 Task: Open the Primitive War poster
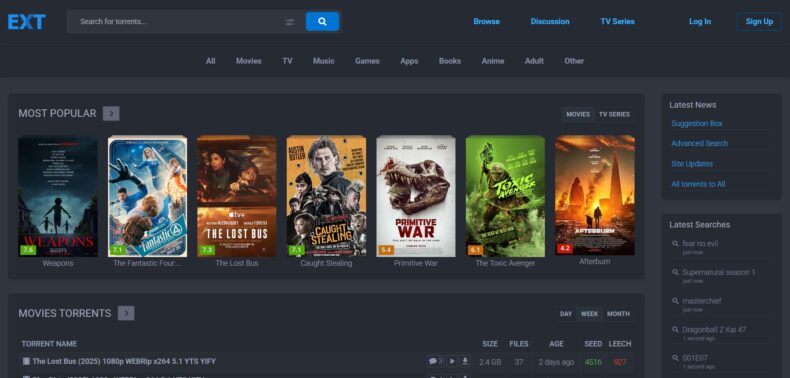click(416, 196)
